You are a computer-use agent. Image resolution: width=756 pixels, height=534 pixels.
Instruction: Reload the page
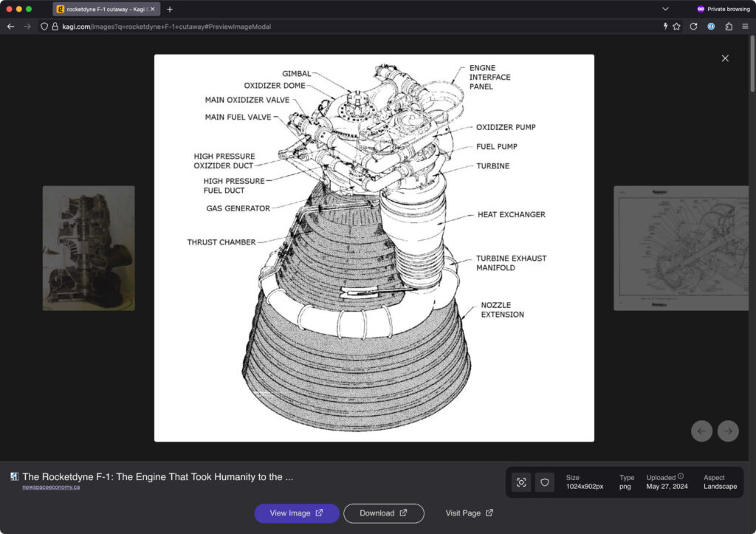693,27
